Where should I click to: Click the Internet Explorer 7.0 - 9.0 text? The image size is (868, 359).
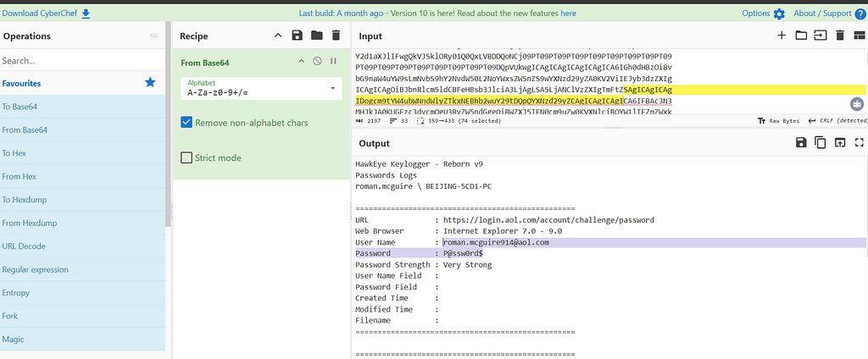(503, 231)
